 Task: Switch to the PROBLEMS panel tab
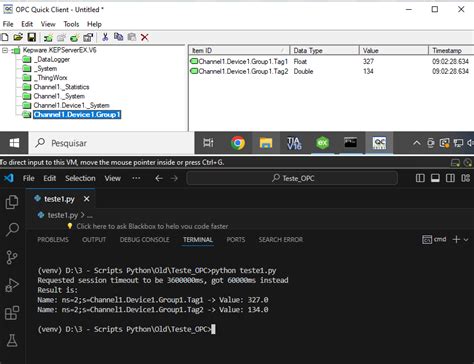[x=53, y=240]
